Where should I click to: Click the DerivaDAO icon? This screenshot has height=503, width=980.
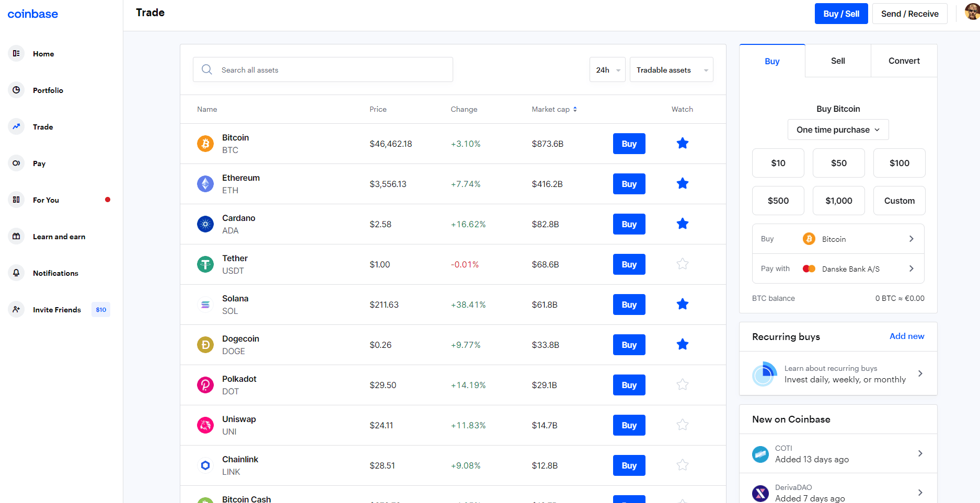760,493
